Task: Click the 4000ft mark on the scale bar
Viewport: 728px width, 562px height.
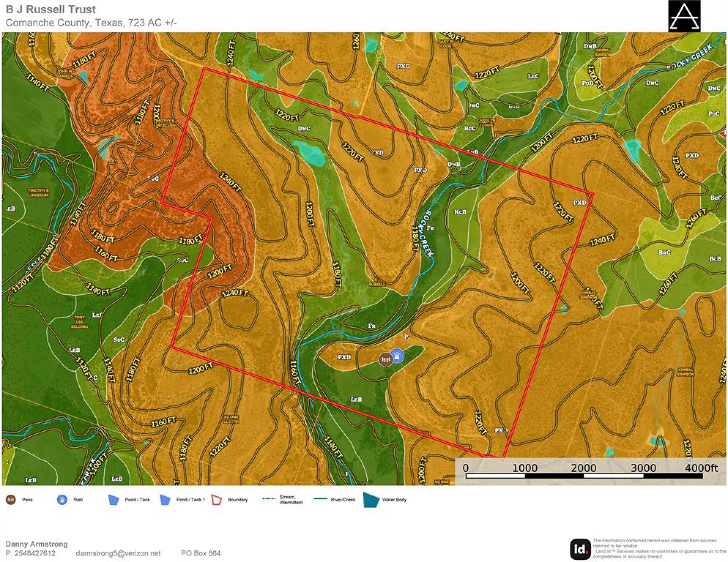Action: [701, 468]
